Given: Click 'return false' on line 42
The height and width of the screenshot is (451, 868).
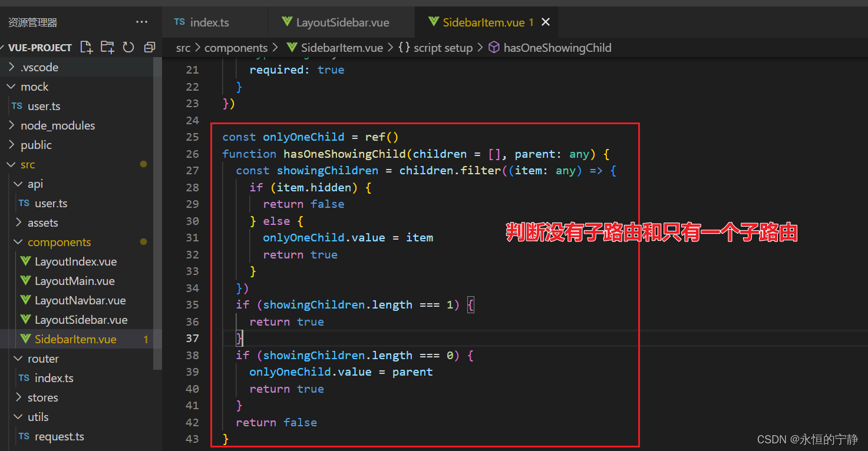Looking at the screenshot, I should (x=276, y=423).
